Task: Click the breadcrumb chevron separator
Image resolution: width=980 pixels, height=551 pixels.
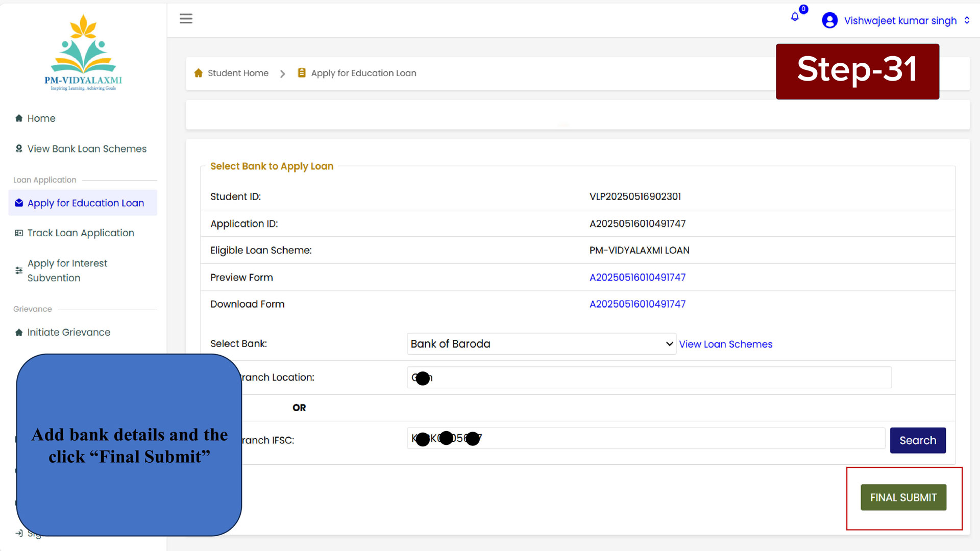Action: 283,73
